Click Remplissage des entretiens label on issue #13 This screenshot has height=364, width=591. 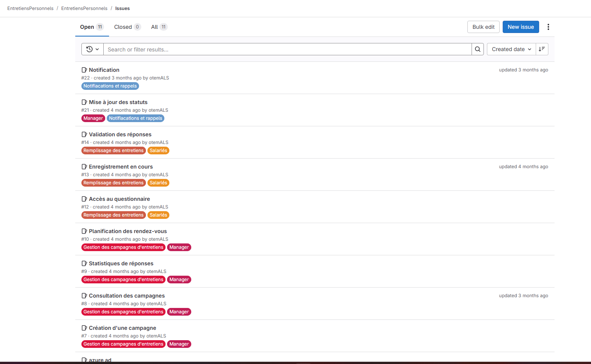click(x=114, y=183)
